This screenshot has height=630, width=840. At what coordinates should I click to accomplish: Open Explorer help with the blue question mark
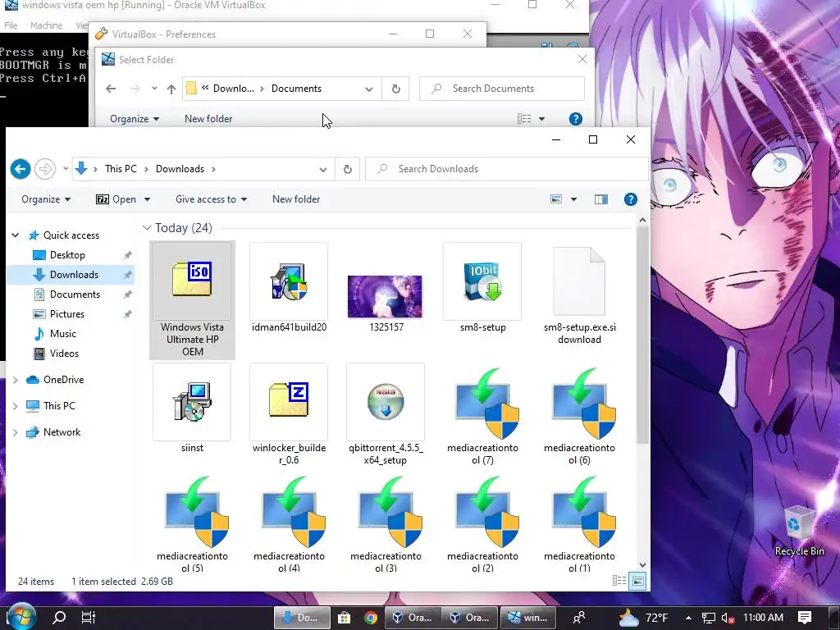pos(631,199)
